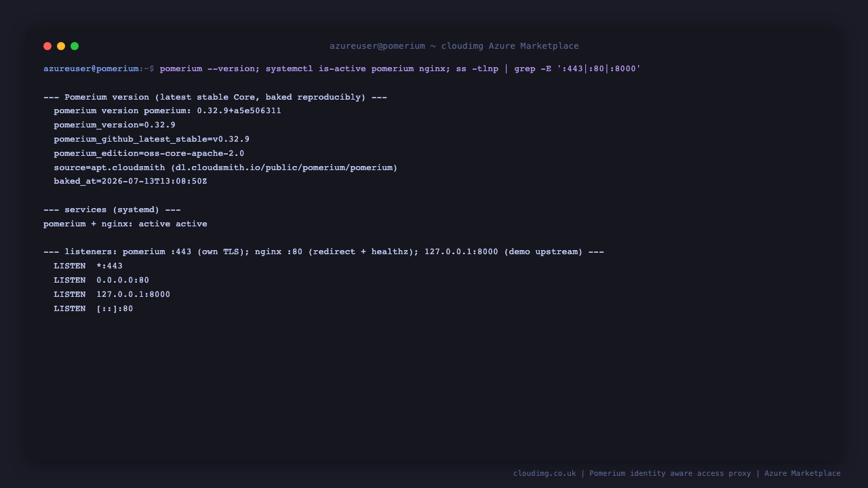This screenshot has height=488, width=868.
Task: Click the terminal title 'azureuser@pomerium ~ cloudimg Azure Marketplace'
Action: pos(454,46)
